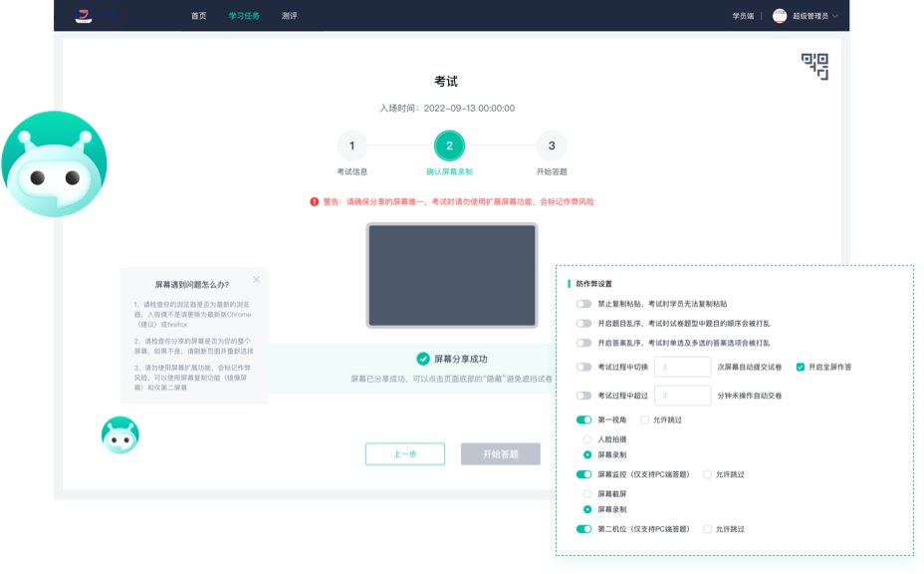This screenshot has height=574, width=924.
Task: Select 人脸拍摄 radio button
Action: tap(587, 439)
